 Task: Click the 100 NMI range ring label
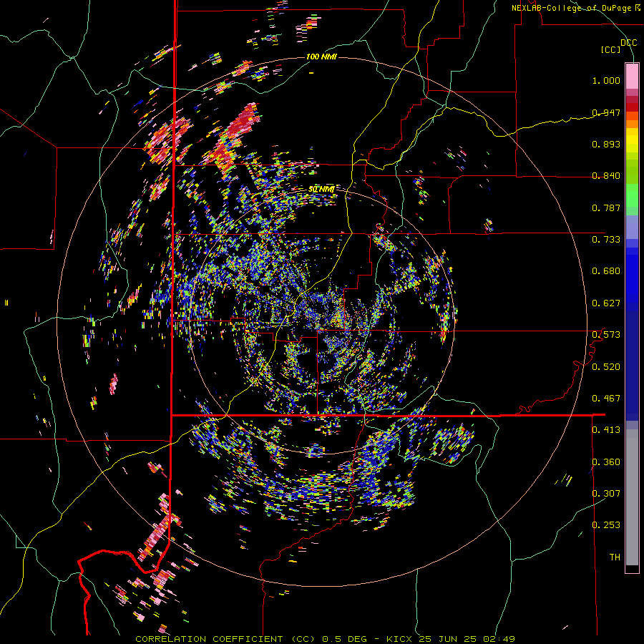(321, 57)
